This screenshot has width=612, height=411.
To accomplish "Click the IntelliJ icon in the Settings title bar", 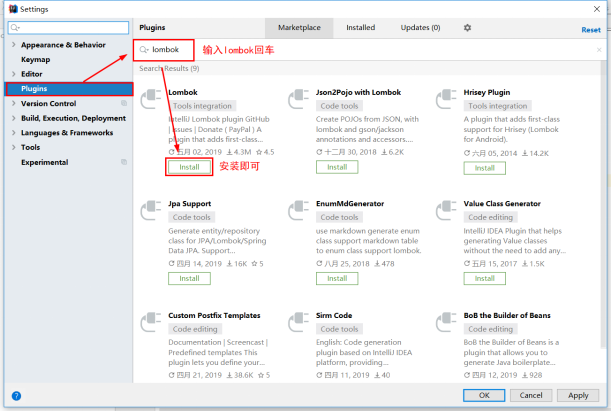I will click(13, 9).
